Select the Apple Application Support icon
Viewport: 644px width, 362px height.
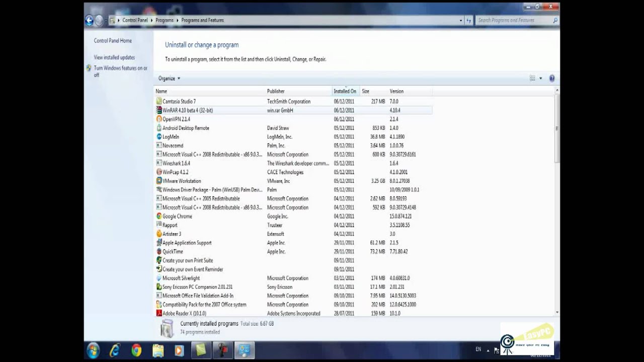(159, 243)
